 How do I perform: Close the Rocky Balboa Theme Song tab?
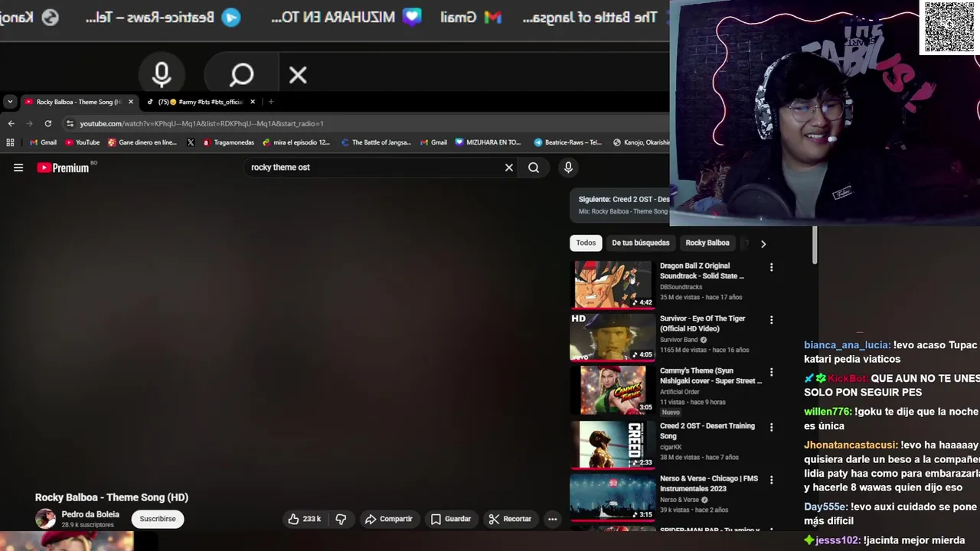coord(131,102)
